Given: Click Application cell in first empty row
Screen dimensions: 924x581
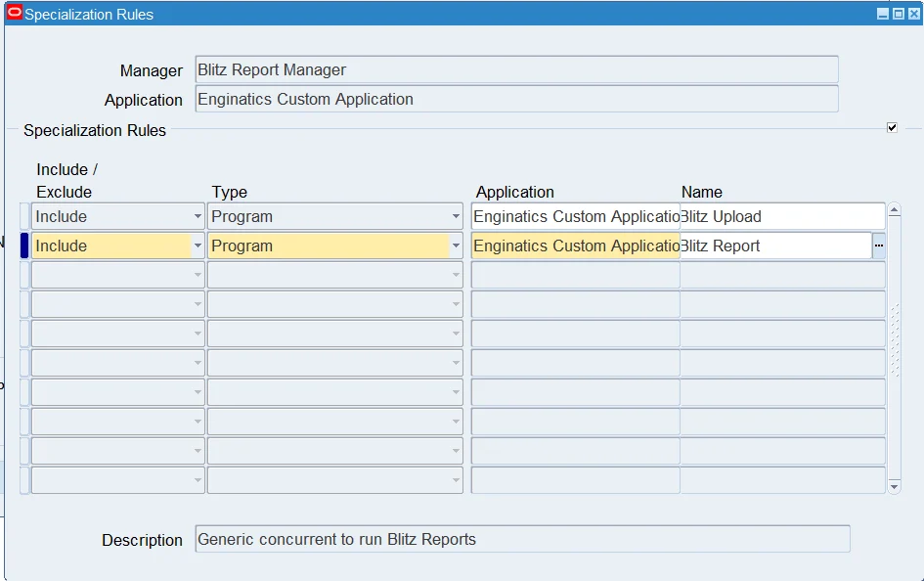Looking at the screenshot, I should [x=576, y=275].
